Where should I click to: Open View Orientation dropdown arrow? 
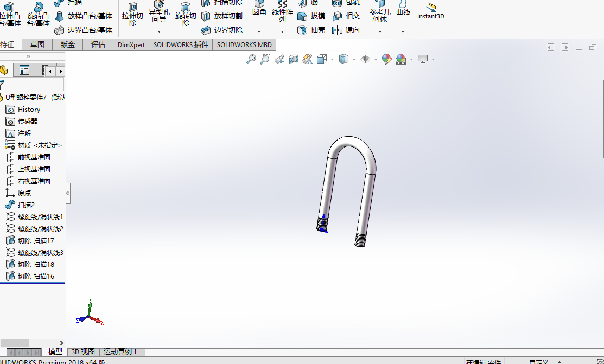coord(332,59)
